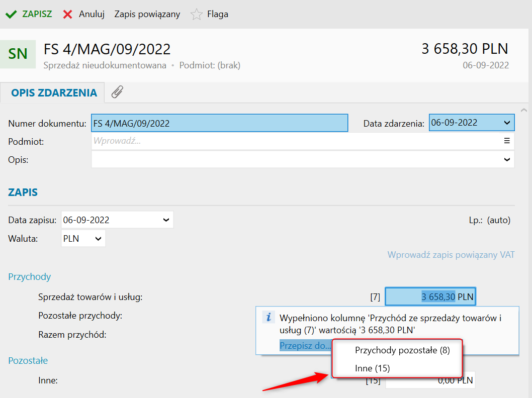
Task: Click the SN document type badge
Action: [x=18, y=54]
